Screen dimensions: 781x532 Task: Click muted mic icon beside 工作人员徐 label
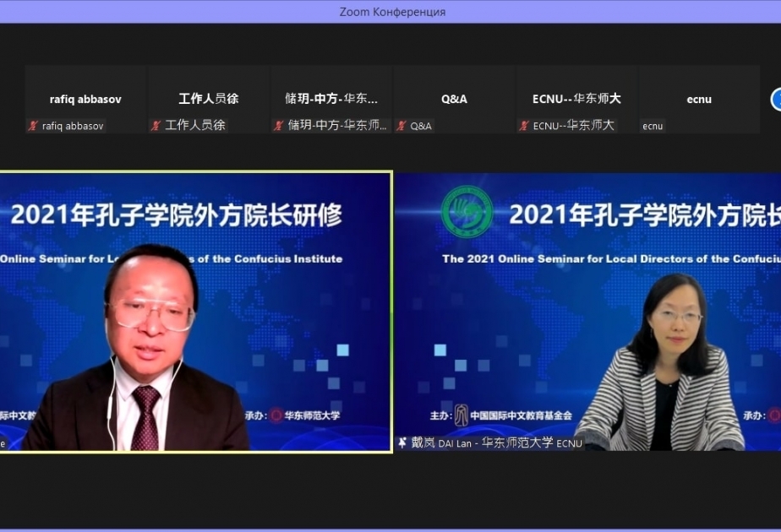point(156,126)
